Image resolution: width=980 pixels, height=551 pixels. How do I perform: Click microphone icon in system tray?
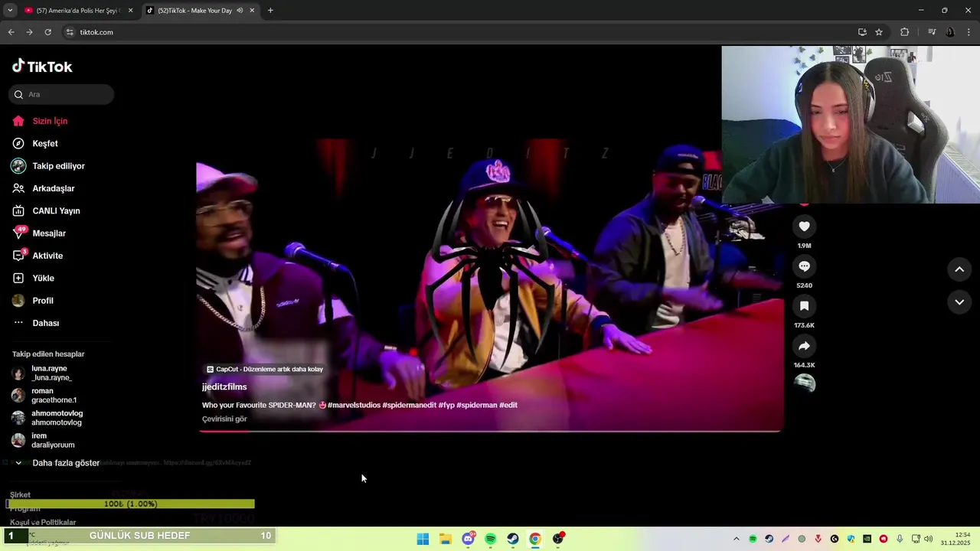900,539
